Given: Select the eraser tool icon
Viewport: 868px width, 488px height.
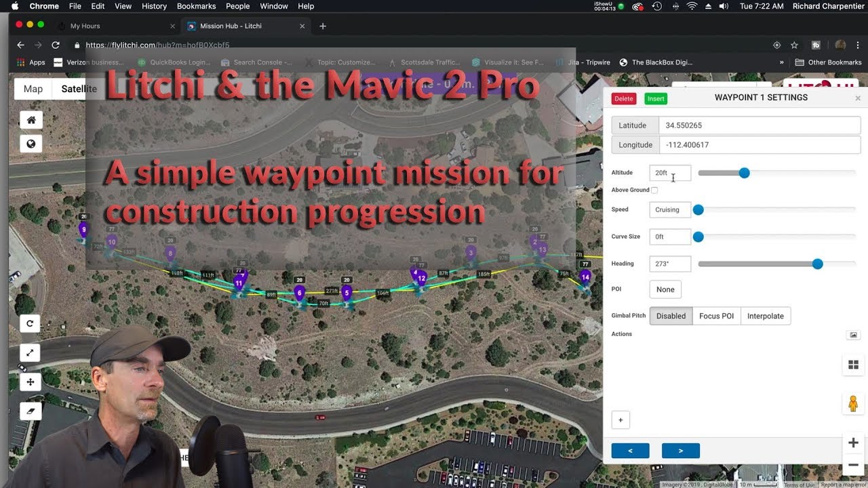Looking at the screenshot, I should point(31,411).
